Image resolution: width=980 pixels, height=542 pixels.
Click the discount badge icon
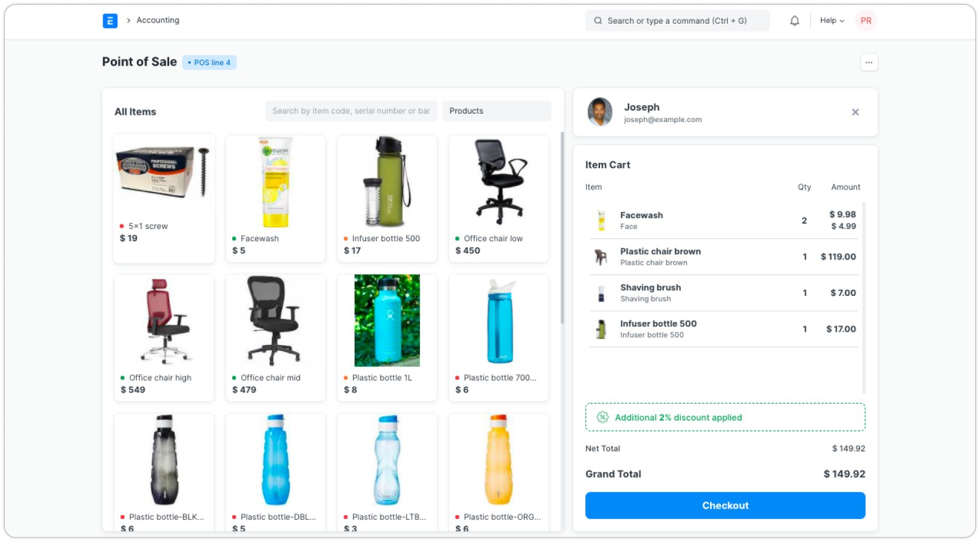click(x=602, y=417)
